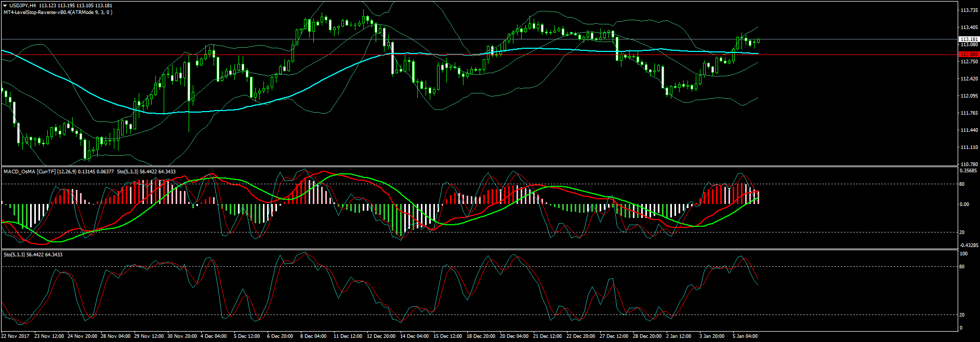Image resolution: width=980 pixels, height=342 pixels.
Task: Click the 113.405 price axis label
Action: (970, 28)
